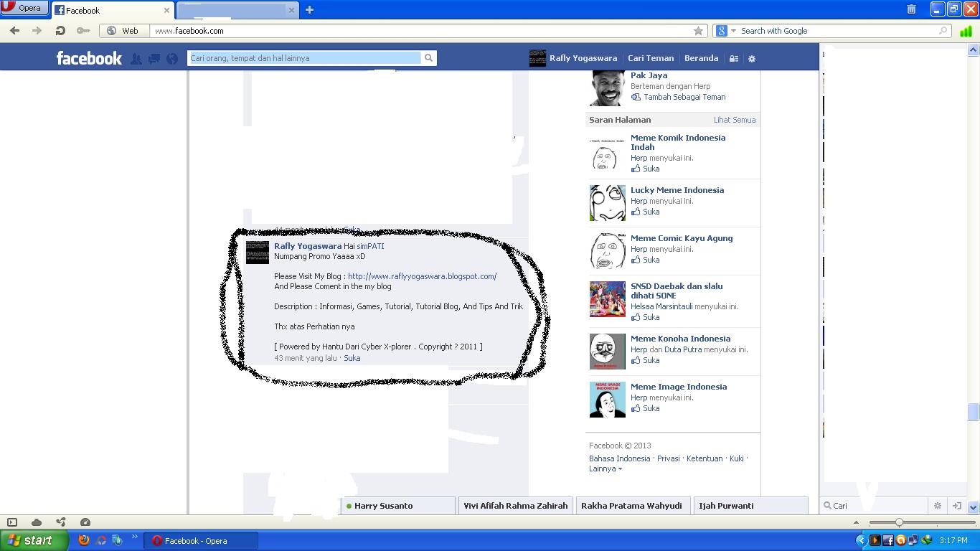The height and width of the screenshot is (551, 980).
Task: Open SNSD Daebak dan slalu dihati SONE page
Action: pyautogui.click(x=677, y=291)
